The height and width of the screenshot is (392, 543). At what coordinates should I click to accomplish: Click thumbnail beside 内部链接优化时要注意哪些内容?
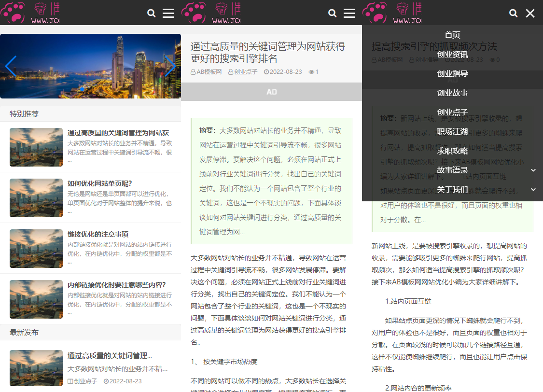coord(36,299)
